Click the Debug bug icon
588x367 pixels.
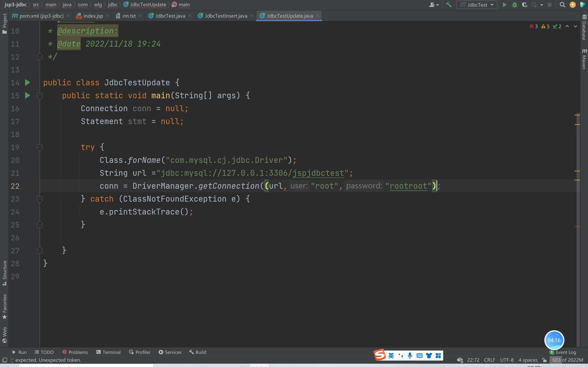(x=514, y=5)
